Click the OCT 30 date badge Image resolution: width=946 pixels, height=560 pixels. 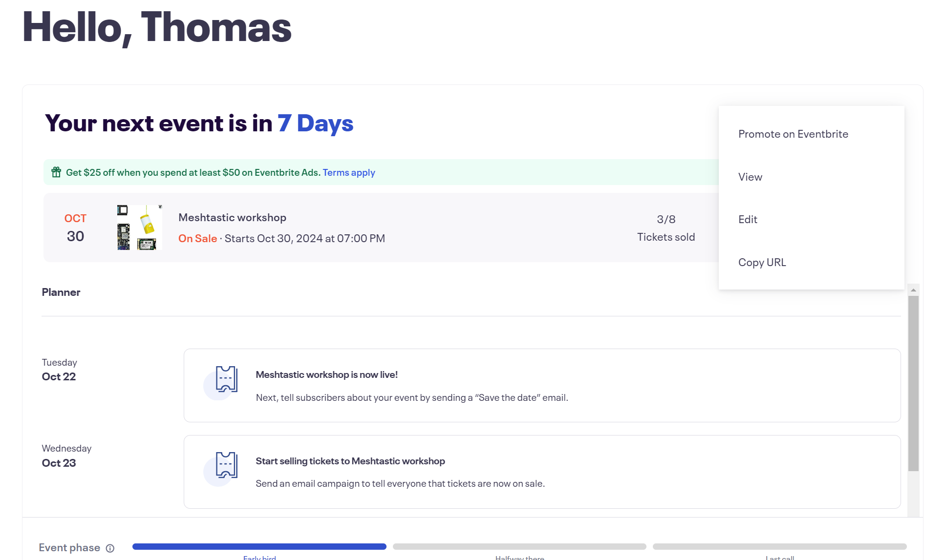(x=75, y=228)
